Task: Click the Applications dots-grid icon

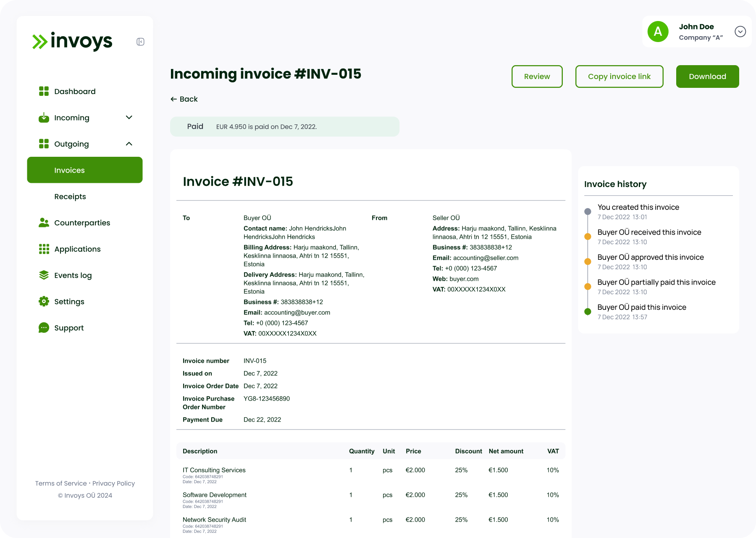Action: (x=44, y=249)
